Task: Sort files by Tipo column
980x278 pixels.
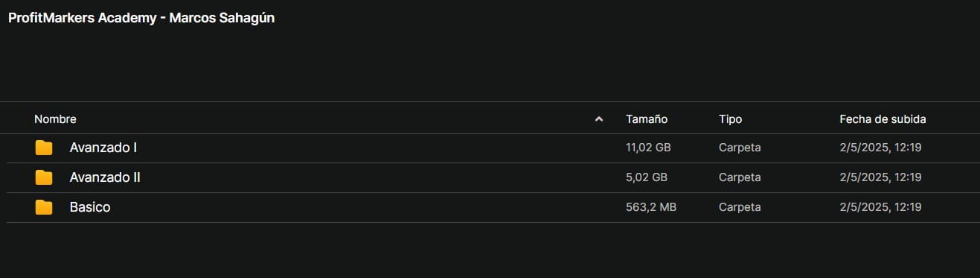Action: [730, 119]
